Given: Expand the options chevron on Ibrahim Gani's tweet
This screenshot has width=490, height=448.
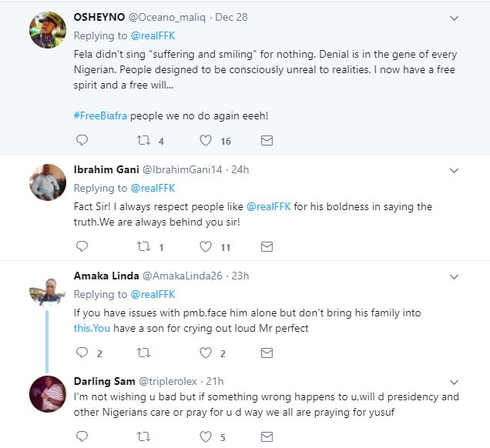Looking at the screenshot, I should click(x=454, y=171).
